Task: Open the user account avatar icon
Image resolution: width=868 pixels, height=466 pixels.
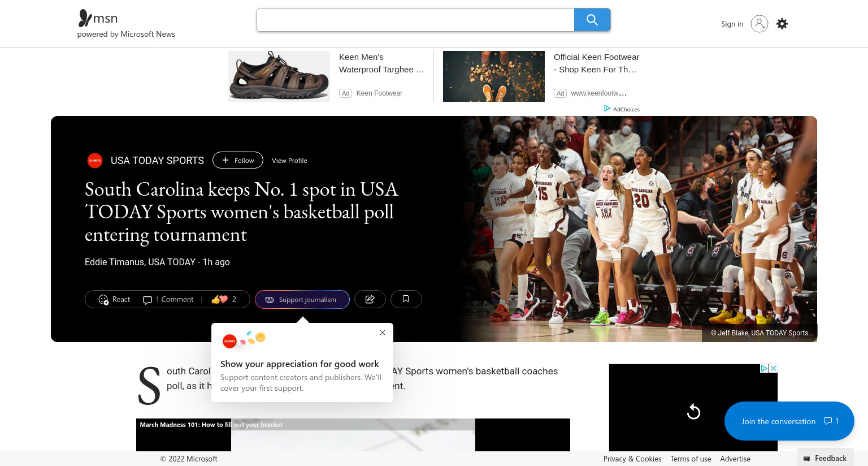Action: pos(759,24)
